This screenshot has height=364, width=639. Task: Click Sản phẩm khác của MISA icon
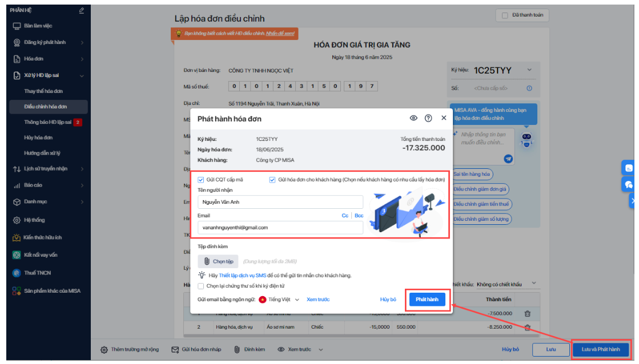tap(17, 291)
